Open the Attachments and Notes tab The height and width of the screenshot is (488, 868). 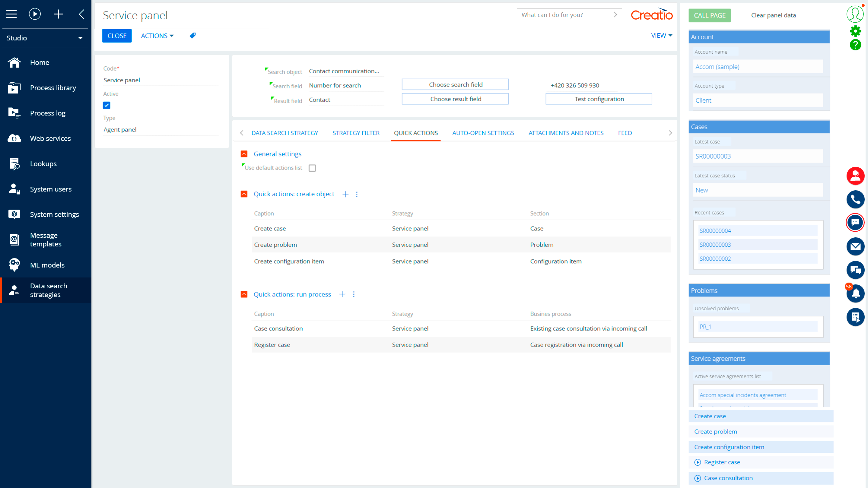(x=566, y=133)
